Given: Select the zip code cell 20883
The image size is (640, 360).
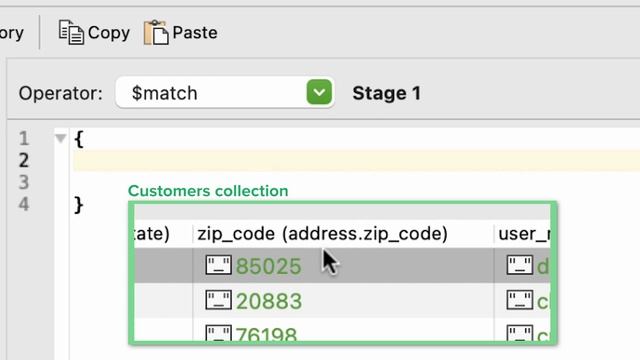Looking at the screenshot, I should (x=343, y=301).
